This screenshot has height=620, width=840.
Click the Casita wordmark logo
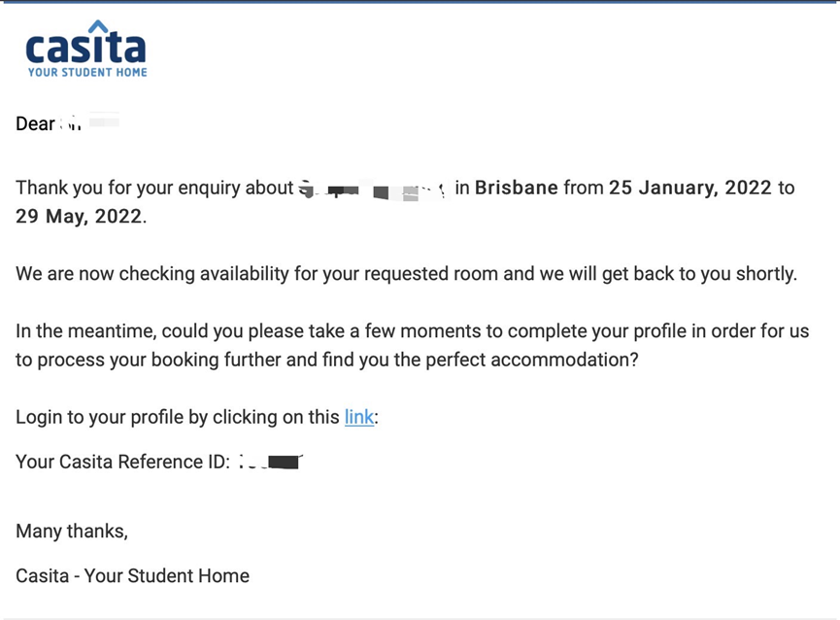pyautogui.click(x=85, y=47)
